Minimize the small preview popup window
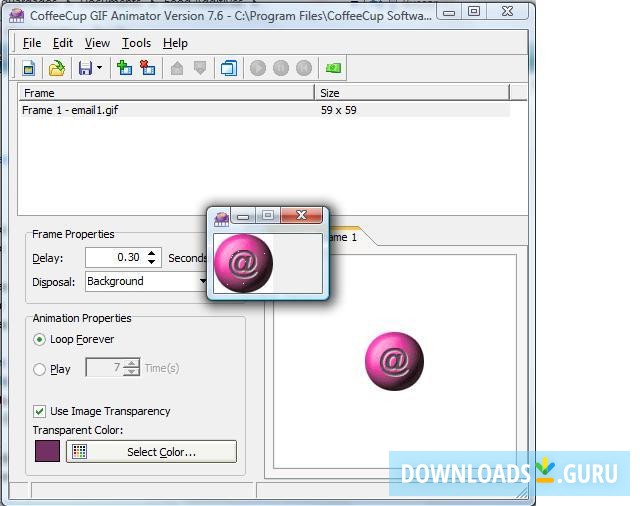Viewport: 640px width, 506px height. click(243, 215)
